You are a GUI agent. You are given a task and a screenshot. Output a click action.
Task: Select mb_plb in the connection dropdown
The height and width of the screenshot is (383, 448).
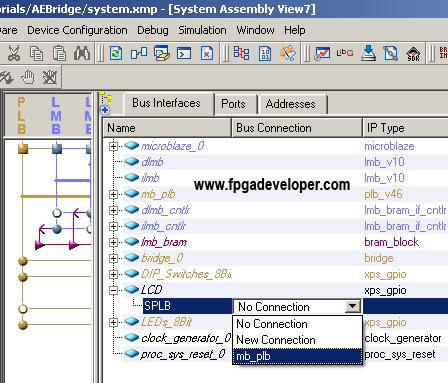tap(297, 356)
